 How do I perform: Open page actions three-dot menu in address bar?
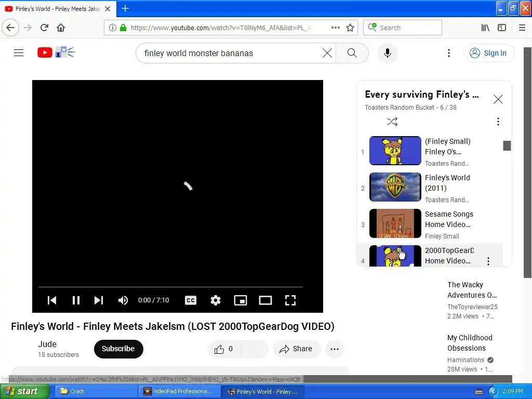[x=336, y=28]
